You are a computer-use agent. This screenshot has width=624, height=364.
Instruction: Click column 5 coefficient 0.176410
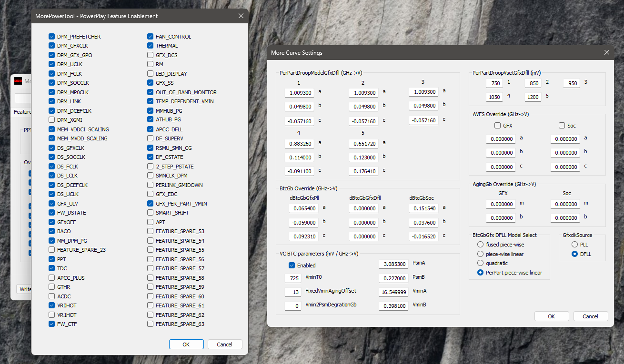click(x=363, y=171)
